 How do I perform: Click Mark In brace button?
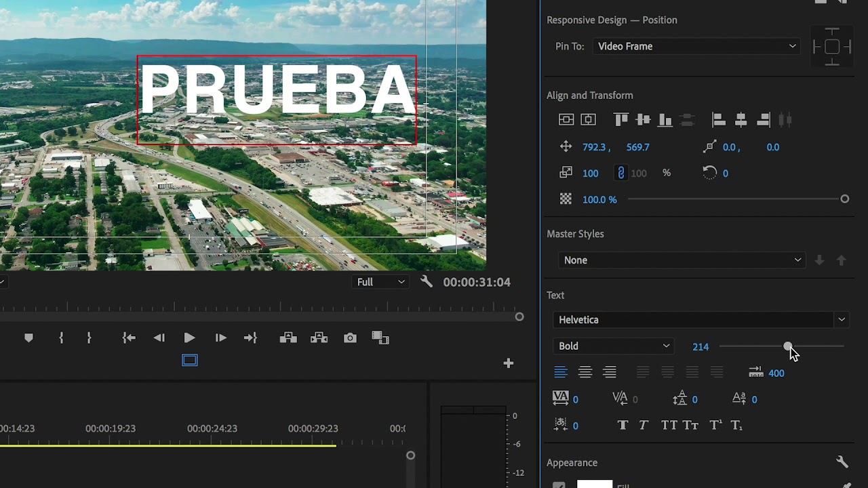pyautogui.click(x=61, y=338)
